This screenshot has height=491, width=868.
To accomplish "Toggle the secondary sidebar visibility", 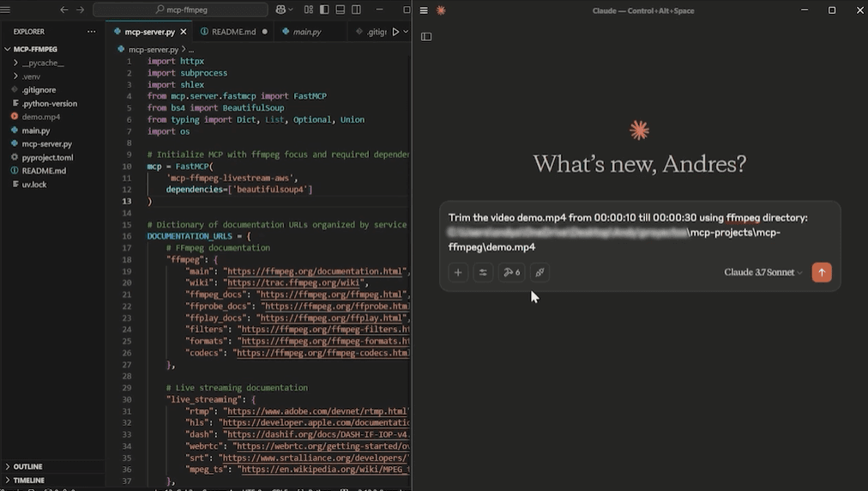I will [x=357, y=9].
